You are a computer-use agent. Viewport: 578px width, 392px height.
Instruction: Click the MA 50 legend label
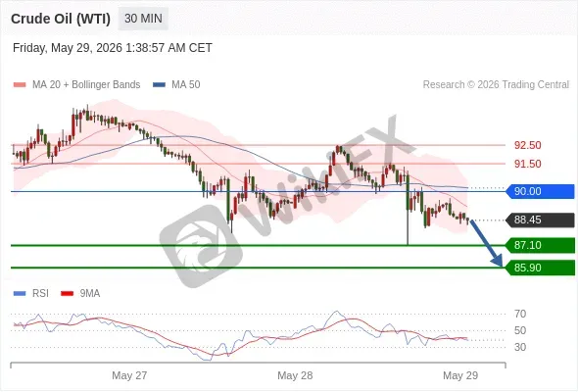pyautogui.click(x=186, y=85)
